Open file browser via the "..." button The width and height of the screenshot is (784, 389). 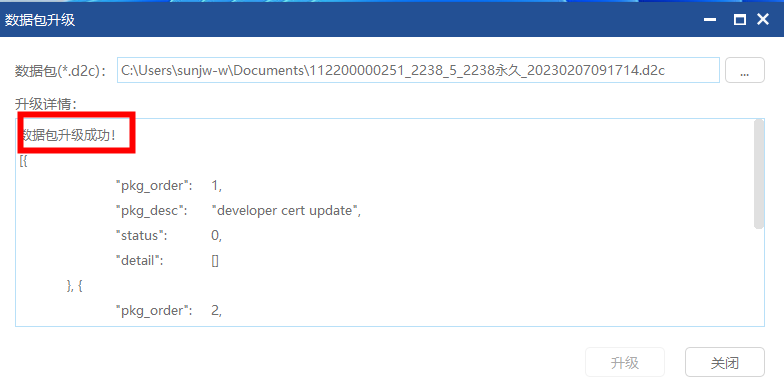click(744, 70)
